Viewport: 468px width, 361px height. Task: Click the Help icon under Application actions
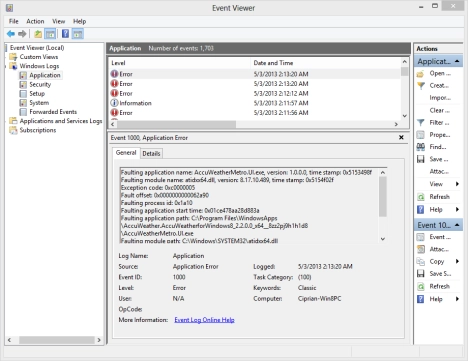(x=421, y=209)
